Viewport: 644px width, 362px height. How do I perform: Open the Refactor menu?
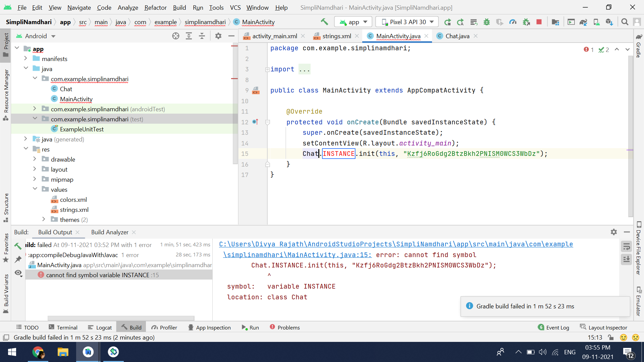point(155,7)
